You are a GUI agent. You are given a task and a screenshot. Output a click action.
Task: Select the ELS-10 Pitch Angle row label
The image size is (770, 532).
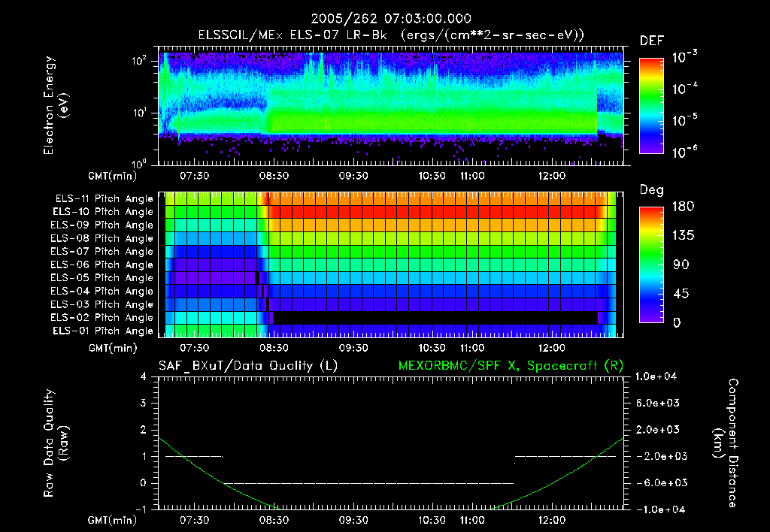[103, 212]
